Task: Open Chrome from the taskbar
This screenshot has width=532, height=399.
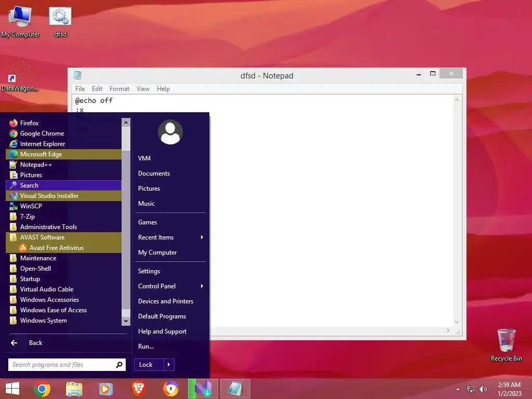Action: (42, 389)
